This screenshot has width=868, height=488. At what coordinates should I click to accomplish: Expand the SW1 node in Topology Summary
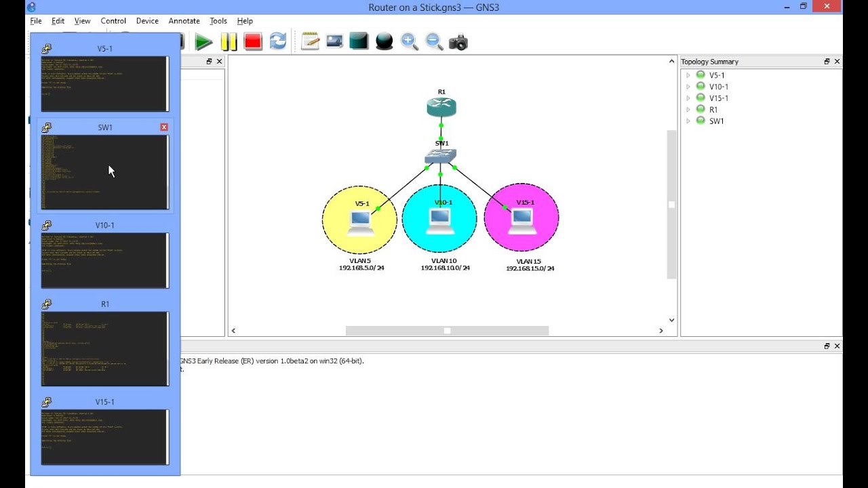coord(688,121)
